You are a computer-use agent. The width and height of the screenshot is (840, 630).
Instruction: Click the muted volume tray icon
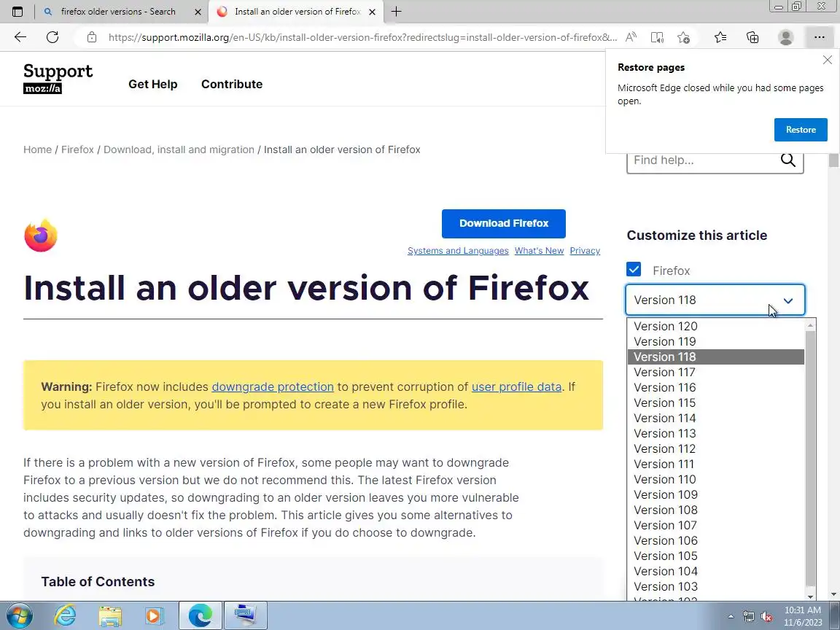pyautogui.click(x=766, y=617)
